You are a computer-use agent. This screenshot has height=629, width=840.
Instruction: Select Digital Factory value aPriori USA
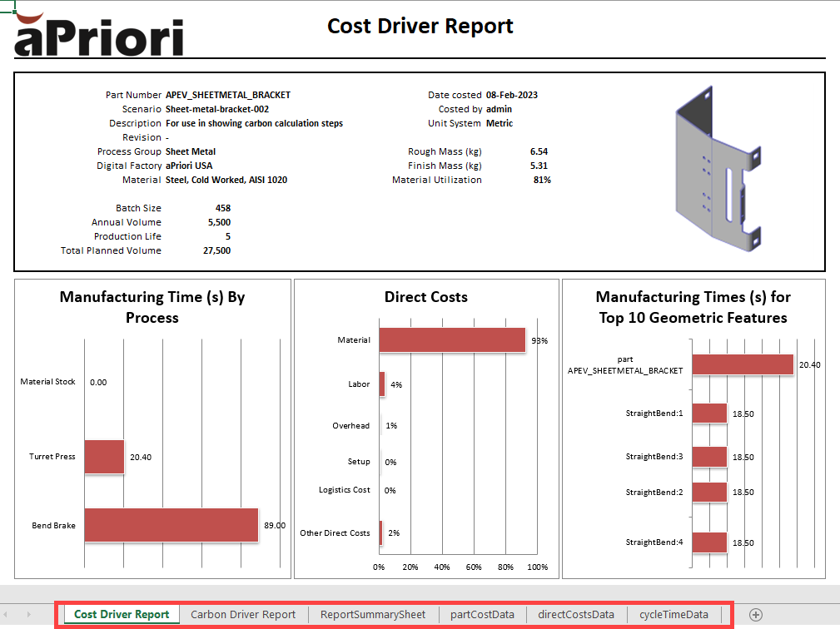coord(189,166)
